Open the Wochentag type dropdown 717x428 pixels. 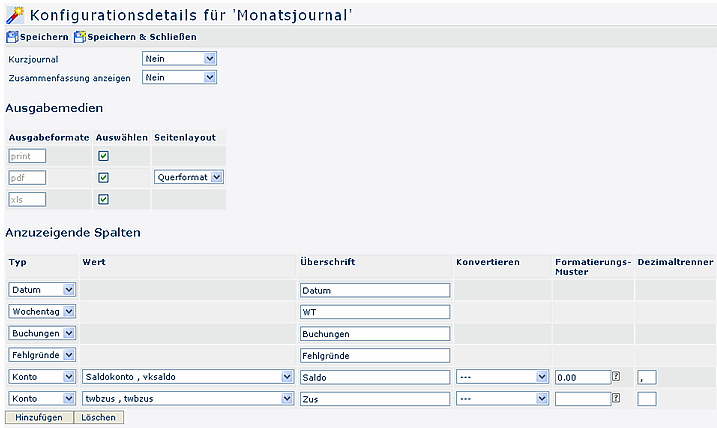42,311
